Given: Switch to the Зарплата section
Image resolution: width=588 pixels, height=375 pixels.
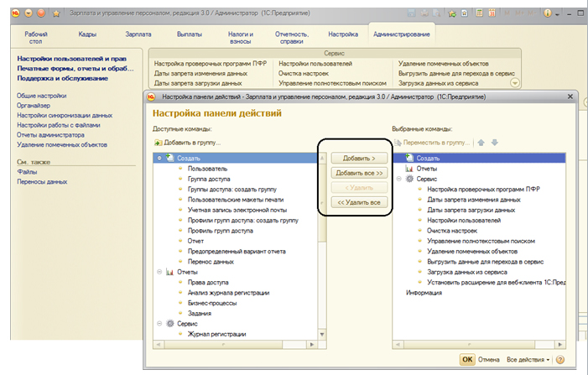Looking at the screenshot, I should pyautogui.click(x=138, y=34).
